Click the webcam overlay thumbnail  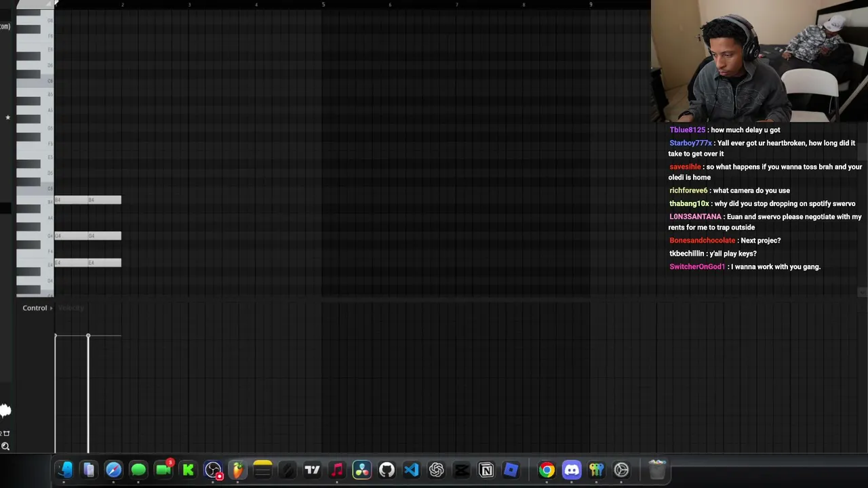(x=759, y=61)
